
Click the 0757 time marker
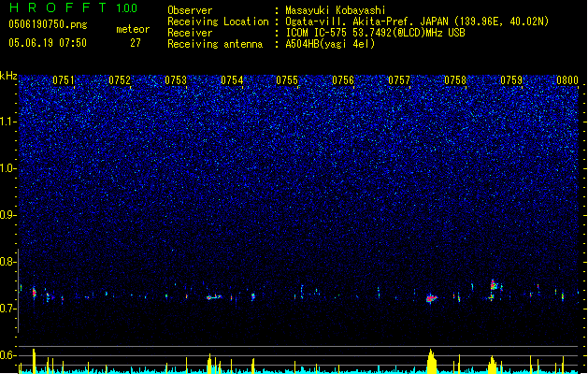(399, 80)
